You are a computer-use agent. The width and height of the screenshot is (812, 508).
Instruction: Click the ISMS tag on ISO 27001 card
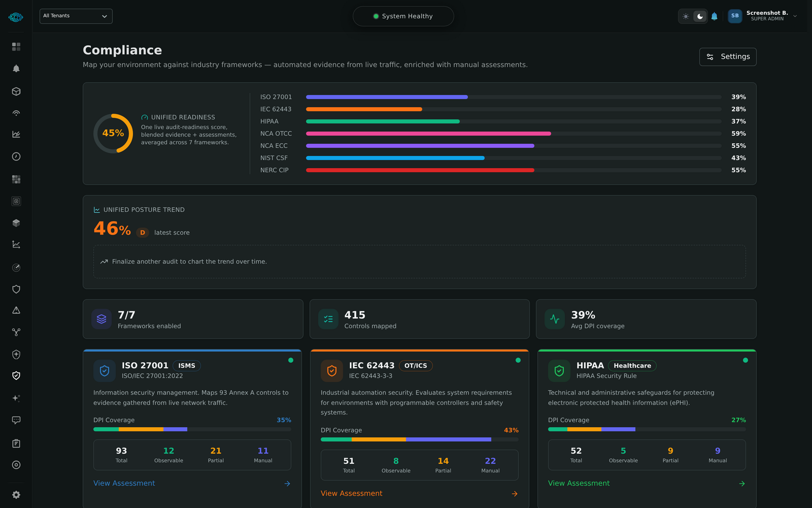[187, 366]
